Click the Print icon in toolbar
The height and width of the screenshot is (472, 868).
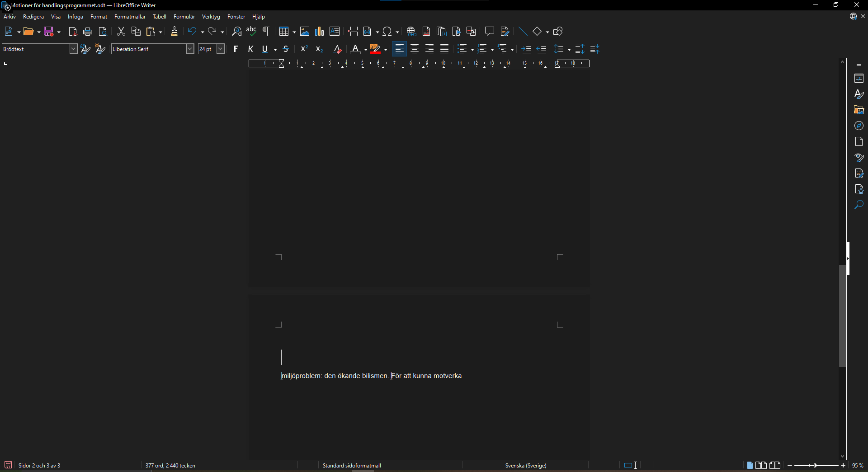(88, 32)
